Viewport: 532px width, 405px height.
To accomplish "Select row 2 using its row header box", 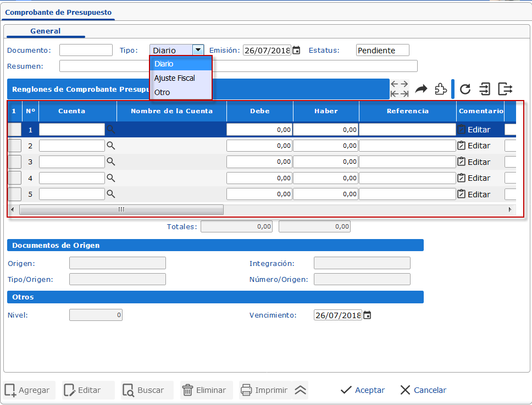I will click(14, 146).
